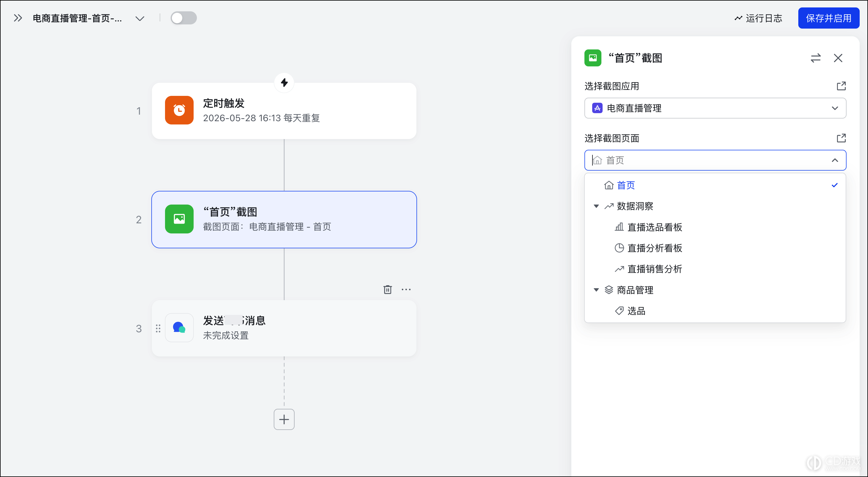
Task: Collapse the 数据洞察 tree group triangle
Action: 596,206
